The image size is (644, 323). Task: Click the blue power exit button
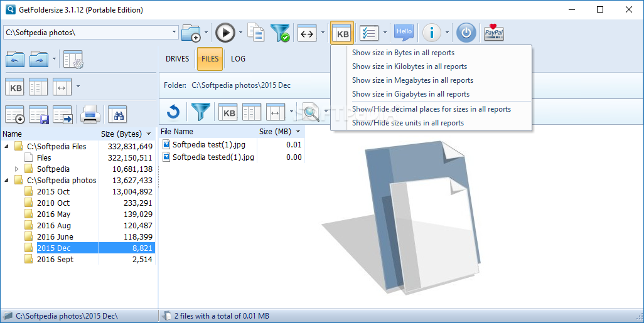click(x=466, y=33)
